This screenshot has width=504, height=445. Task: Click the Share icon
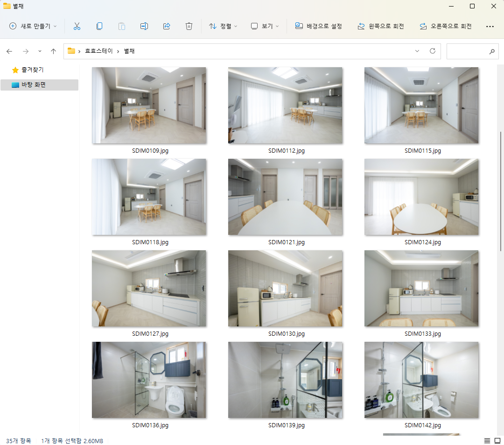point(167,26)
